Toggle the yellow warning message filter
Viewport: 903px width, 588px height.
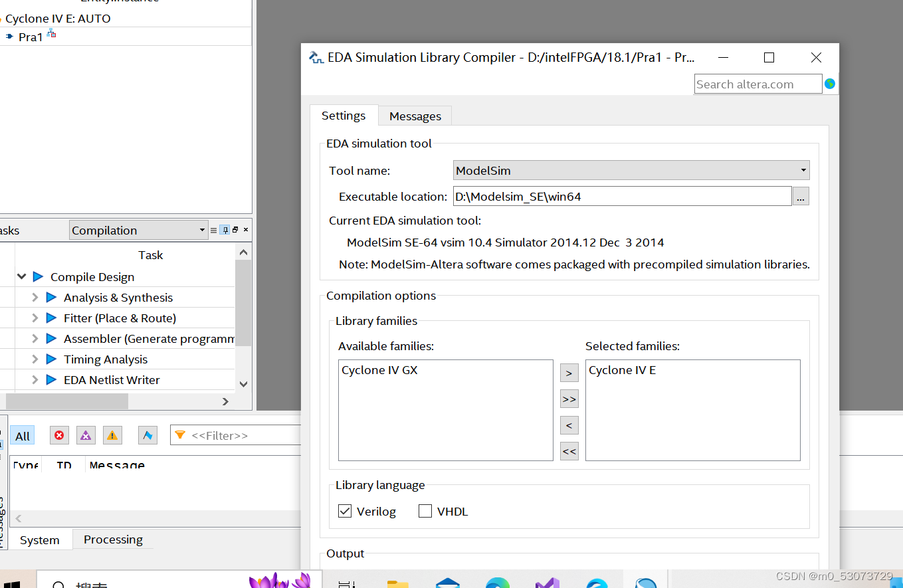click(x=112, y=436)
